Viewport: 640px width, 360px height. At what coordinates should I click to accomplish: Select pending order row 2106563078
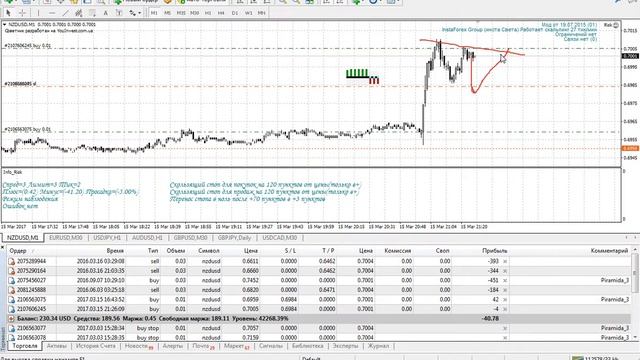click(x=319, y=338)
